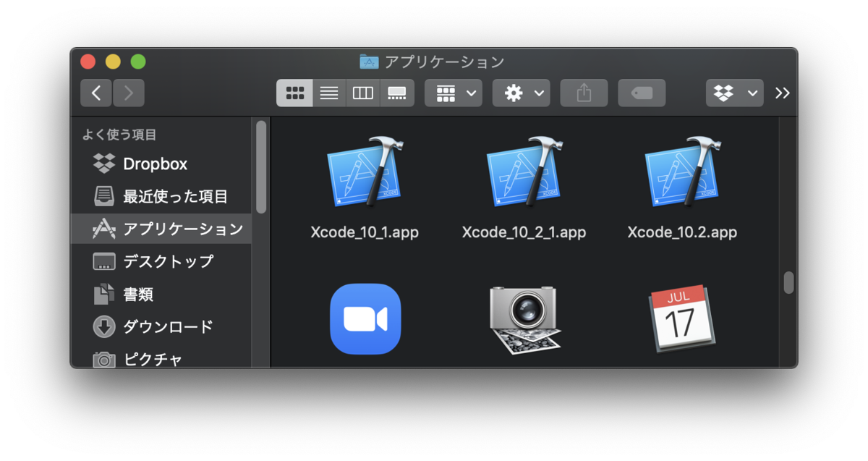The image size is (868, 461).
Task: Select the Image Capture camera app icon
Action: click(x=524, y=319)
